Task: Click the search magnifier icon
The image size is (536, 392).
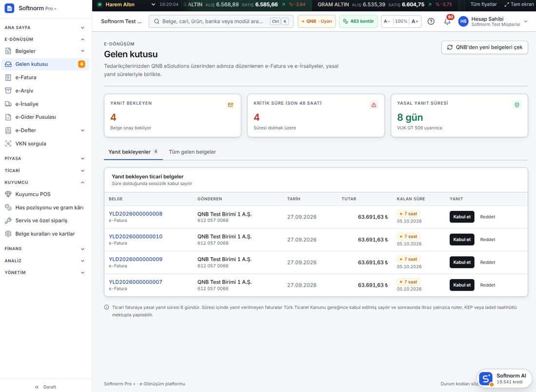Action: [x=156, y=21]
